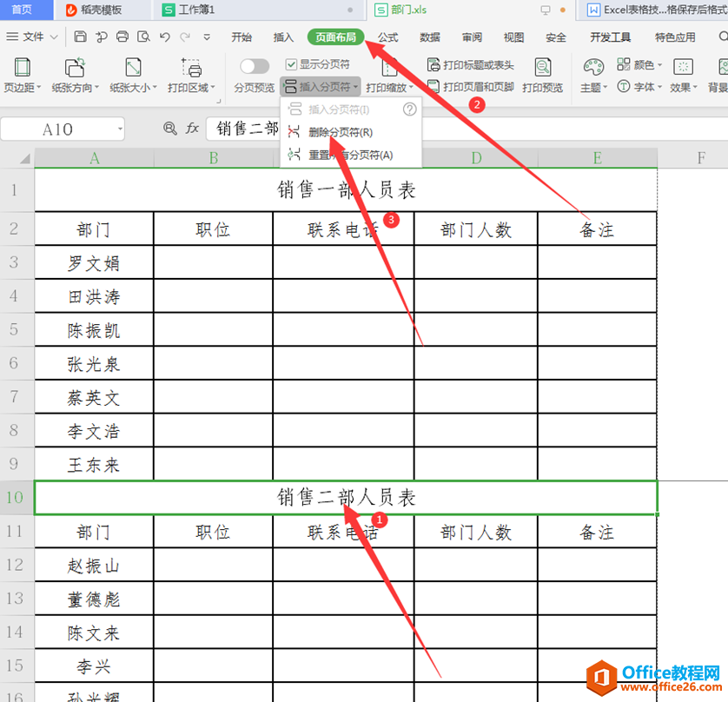728x702 pixels.
Task: Open Print Preview icon in quick toolbar
Action: click(143, 36)
